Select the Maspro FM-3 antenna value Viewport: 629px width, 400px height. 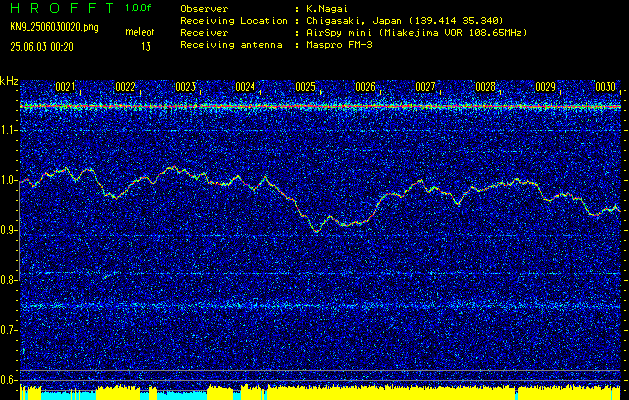338,45
